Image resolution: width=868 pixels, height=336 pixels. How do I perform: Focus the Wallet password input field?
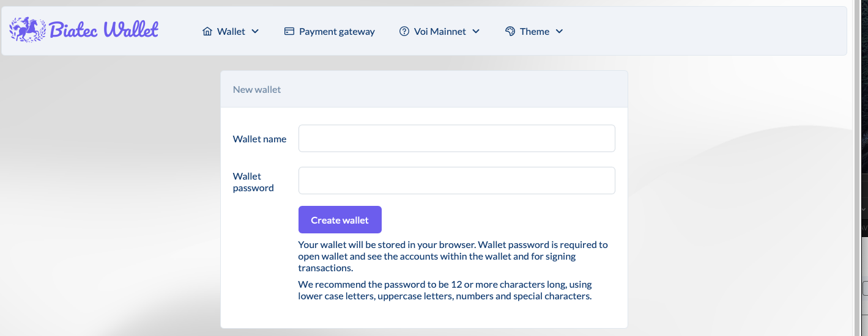pos(456,181)
